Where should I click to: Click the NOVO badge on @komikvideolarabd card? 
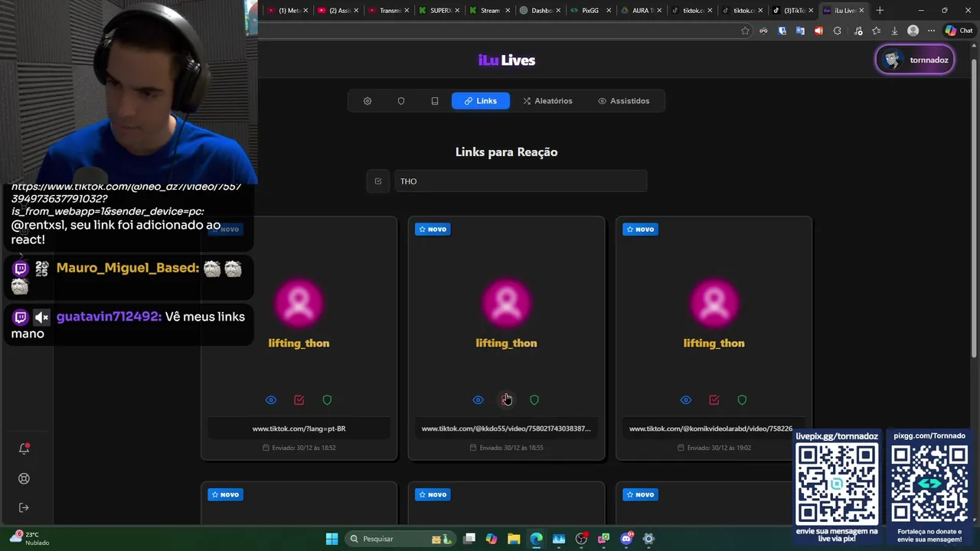pos(640,229)
